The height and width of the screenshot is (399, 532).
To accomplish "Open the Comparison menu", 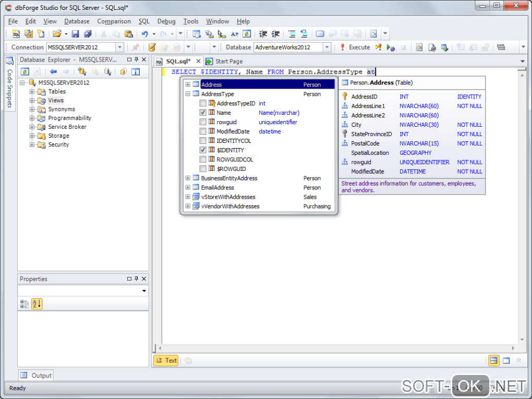I will pyautogui.click(x=114, y=21).
